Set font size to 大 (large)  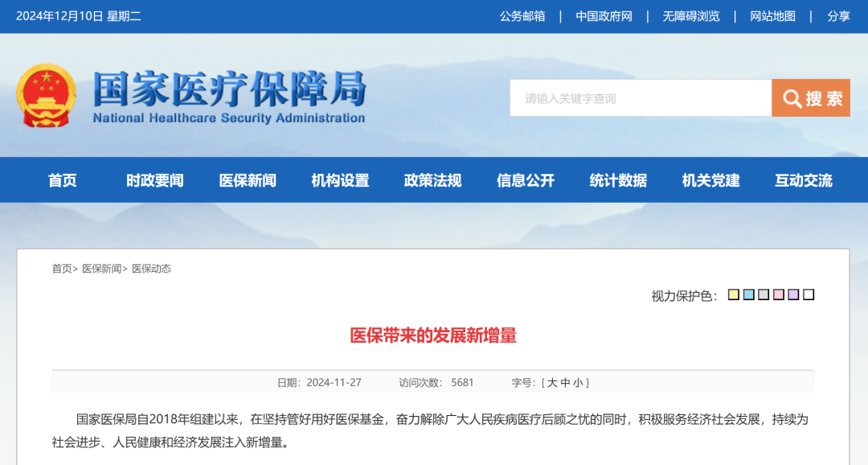tap(552, 383)
